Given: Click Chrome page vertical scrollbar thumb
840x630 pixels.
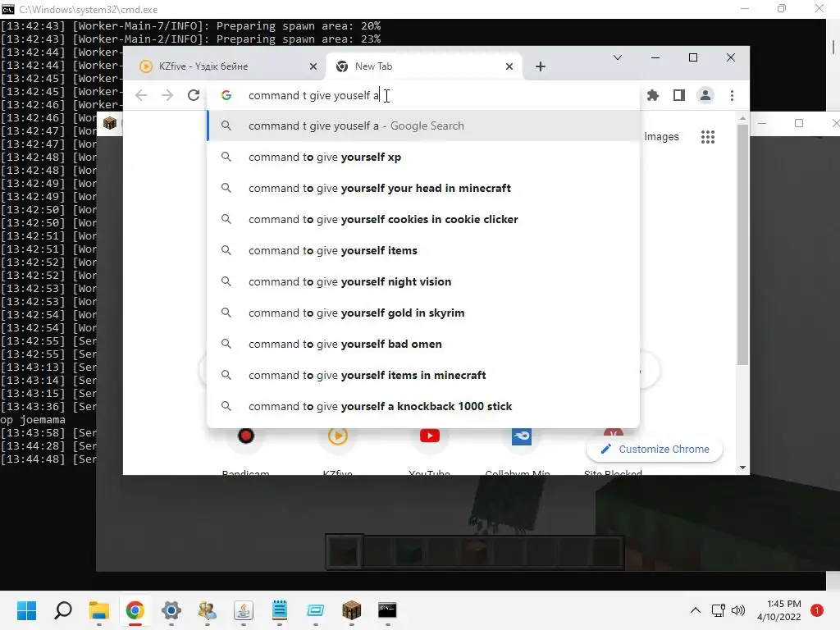Looking at the screenshot, I should click(x=742, y=244).
